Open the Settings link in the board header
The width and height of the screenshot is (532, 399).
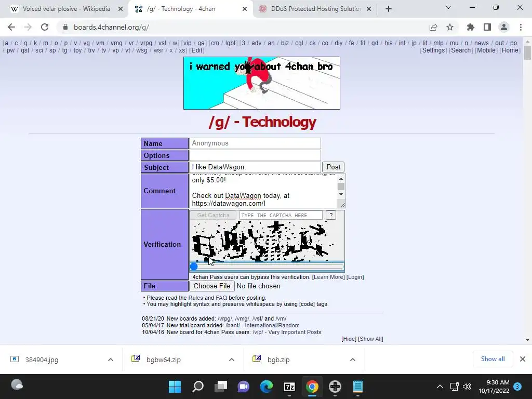(x=433, y=50)
